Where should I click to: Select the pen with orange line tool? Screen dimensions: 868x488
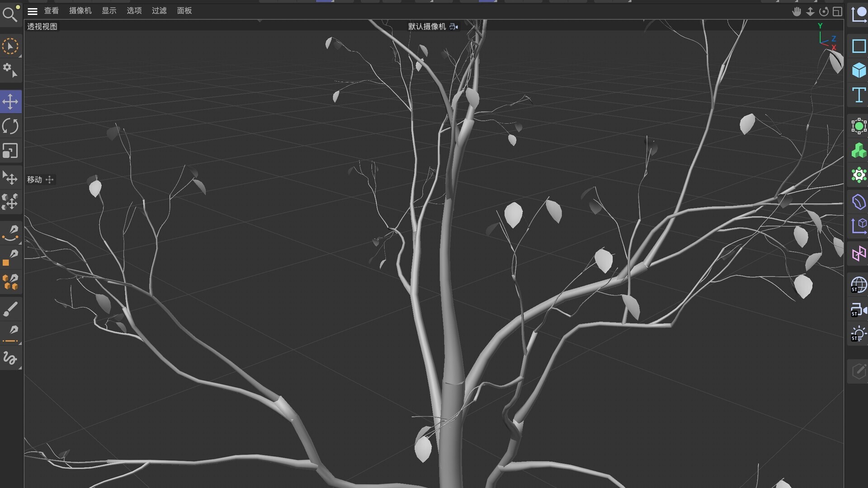[x=10, y=334]
